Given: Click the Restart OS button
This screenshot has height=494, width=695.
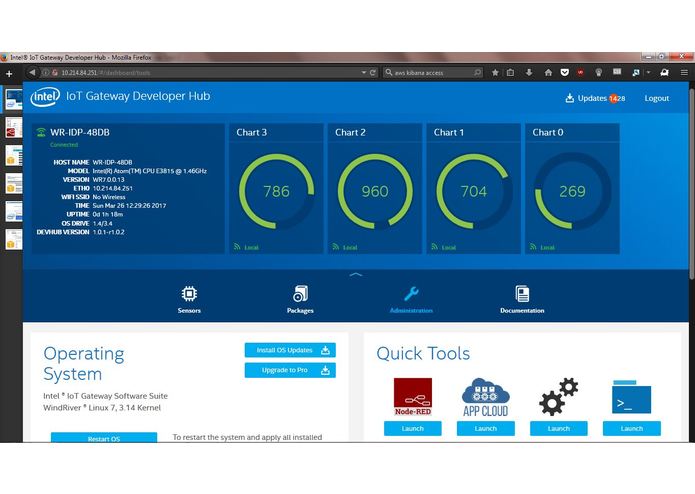Looking at the screenshot, I should [x=104, y=438].
